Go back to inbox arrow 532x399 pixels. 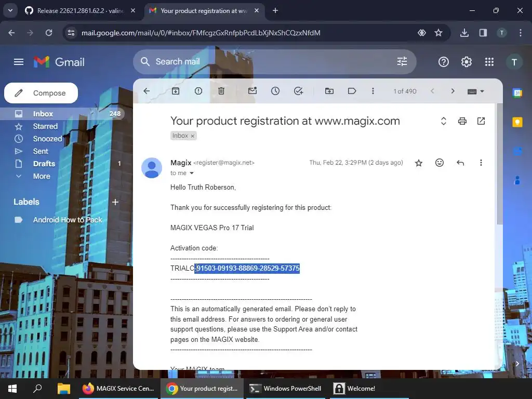point(147,91)
